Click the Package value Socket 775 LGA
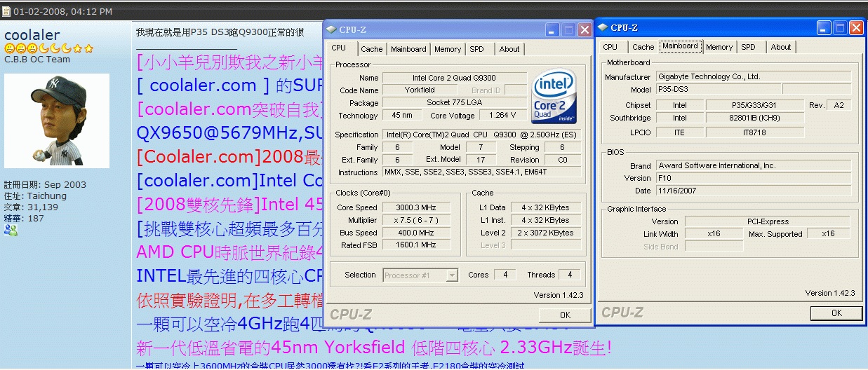This screenshot has height=370, width=868. point(455,103)
